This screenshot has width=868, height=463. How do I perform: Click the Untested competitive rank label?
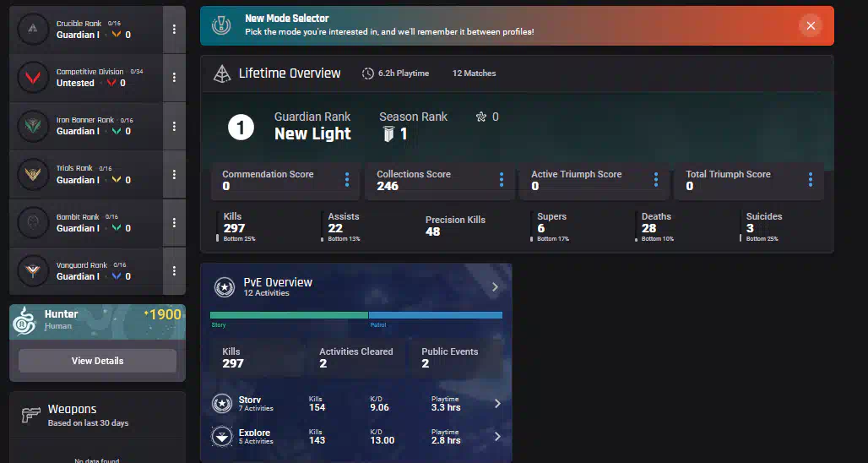75,83
